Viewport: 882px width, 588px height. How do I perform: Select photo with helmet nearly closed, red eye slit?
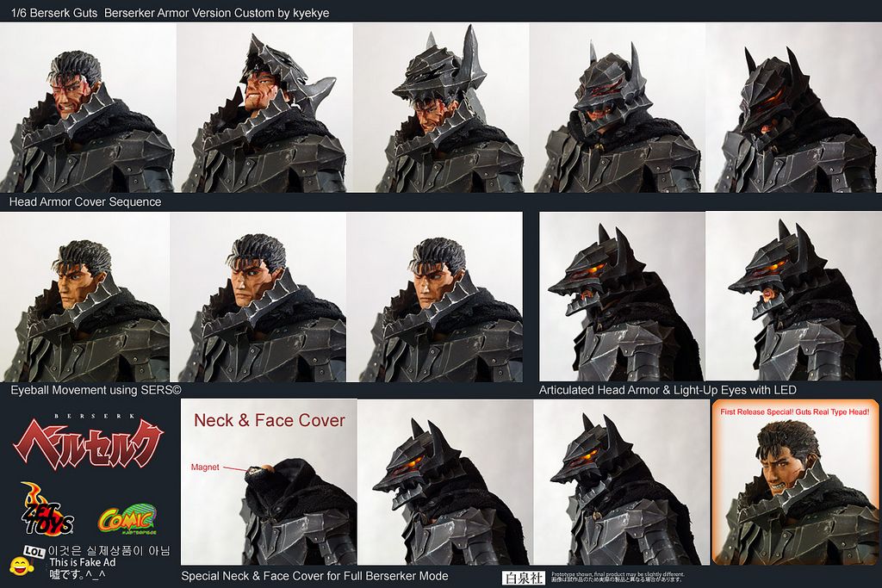coord(618,108)
